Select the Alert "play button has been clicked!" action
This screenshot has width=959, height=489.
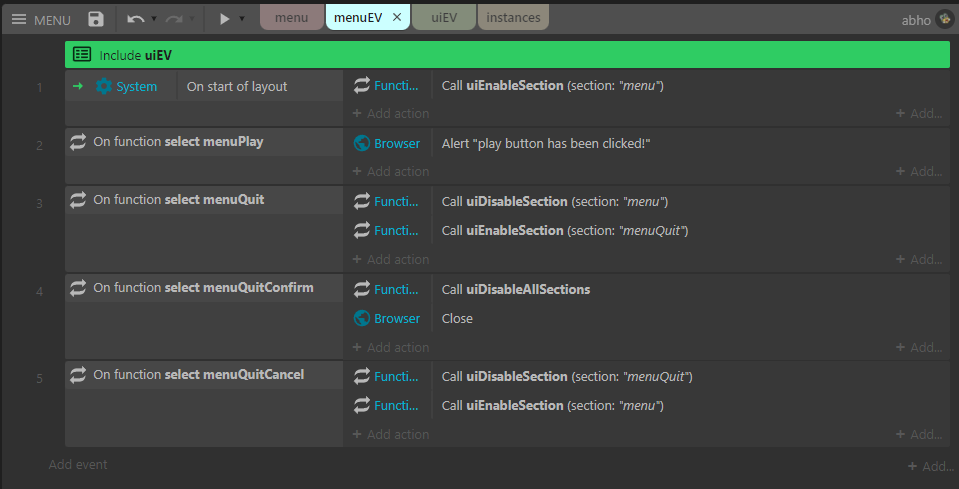tap(546, 143)
